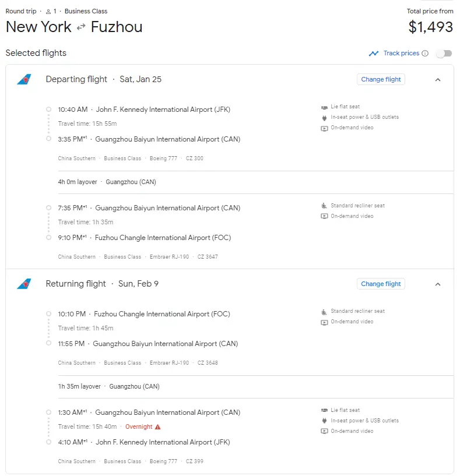Collapse the Returning flight details chevron
The width and height of the screenshot is (460, 476).
click(438, 284)
